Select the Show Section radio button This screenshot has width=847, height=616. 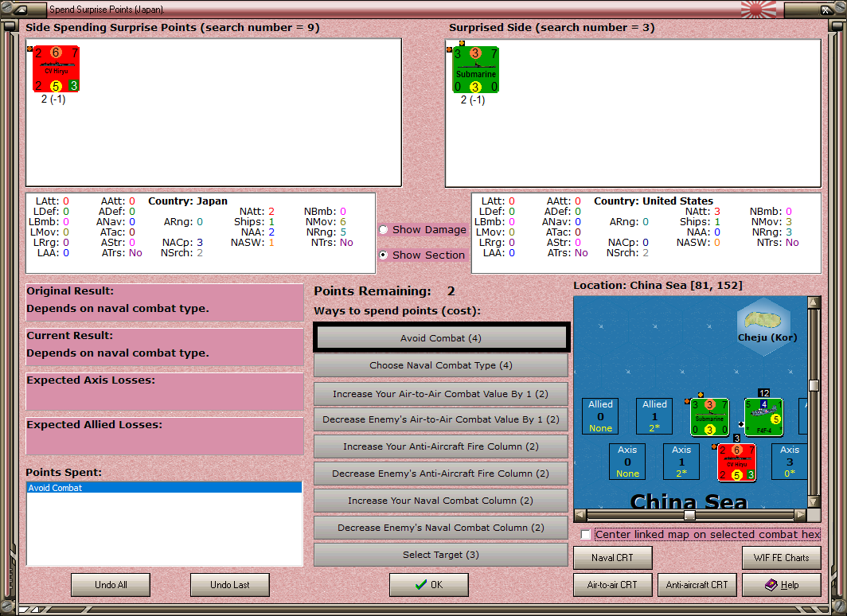pos(384,255)
